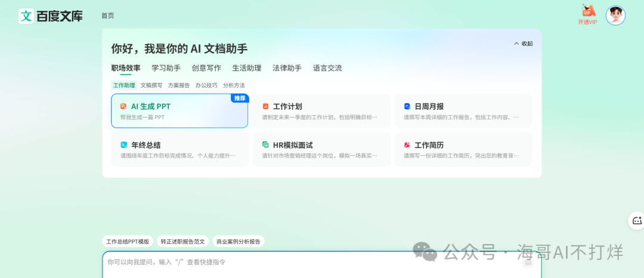Click the 商业案例分析报告 suggestion chip
This screenshot has width=644, height=278.
coord(238,242)
